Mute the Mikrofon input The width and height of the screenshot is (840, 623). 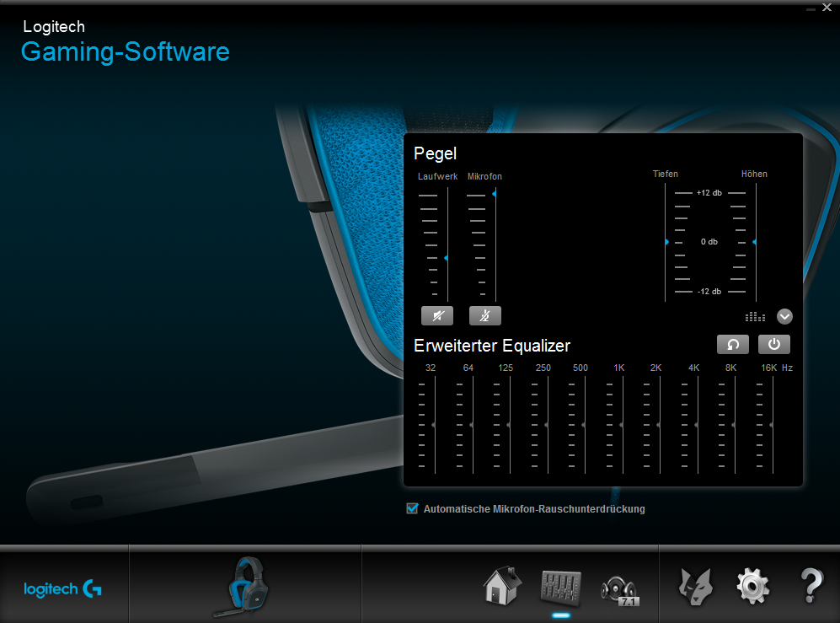point(484,316)
